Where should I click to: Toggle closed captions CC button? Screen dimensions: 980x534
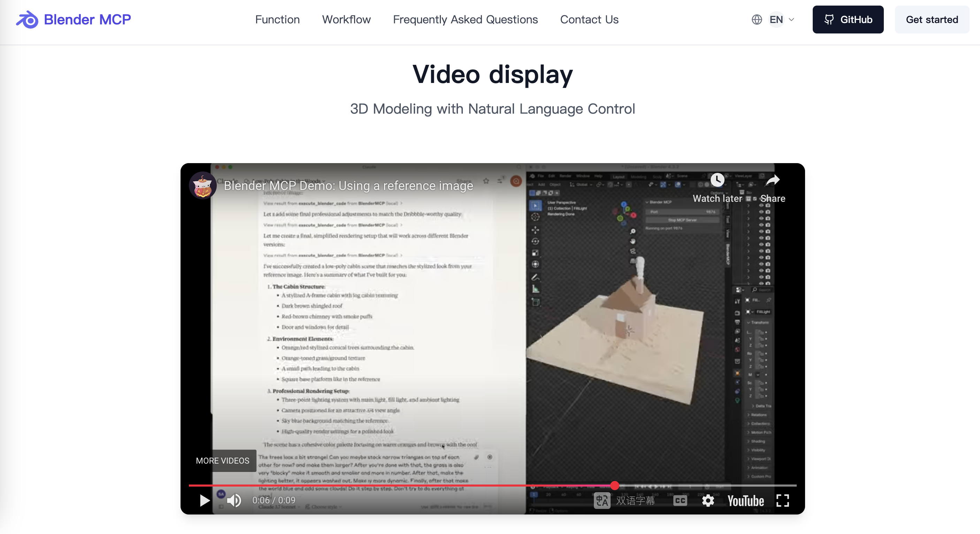680,500
